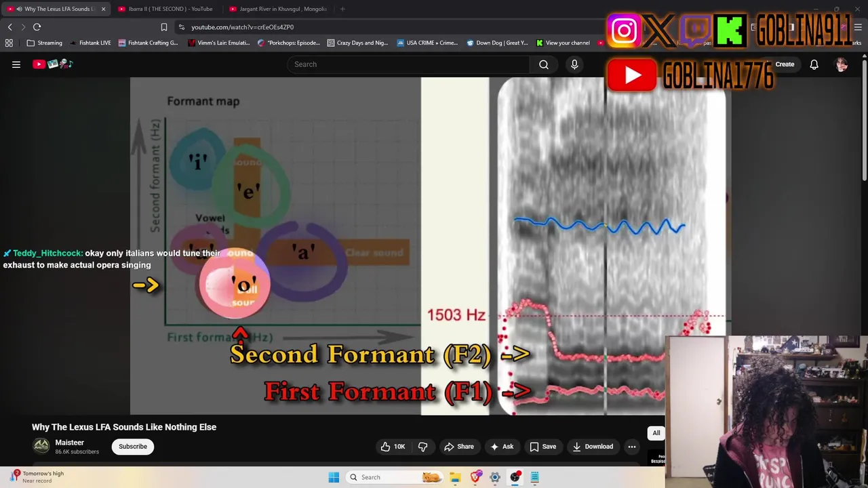Image resolution: width=868 pixels, height=488 pixels.
Task: Open USA CRIME bookmark
Action: click(x=427, y=43)
